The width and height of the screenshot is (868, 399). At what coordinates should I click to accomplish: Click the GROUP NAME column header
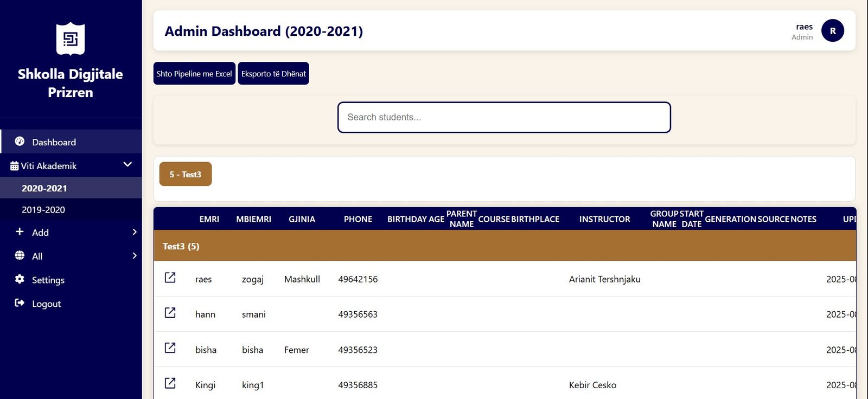click(x=665, y=219)
